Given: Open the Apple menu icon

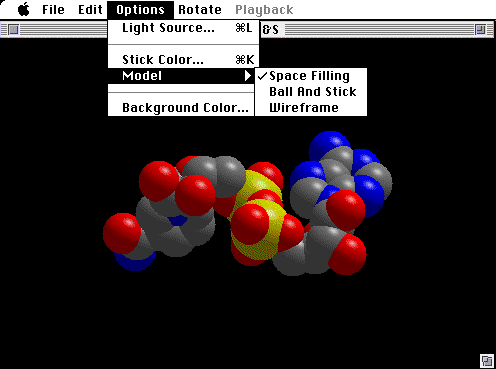Looking at the screenshot, I should point(24,10).
